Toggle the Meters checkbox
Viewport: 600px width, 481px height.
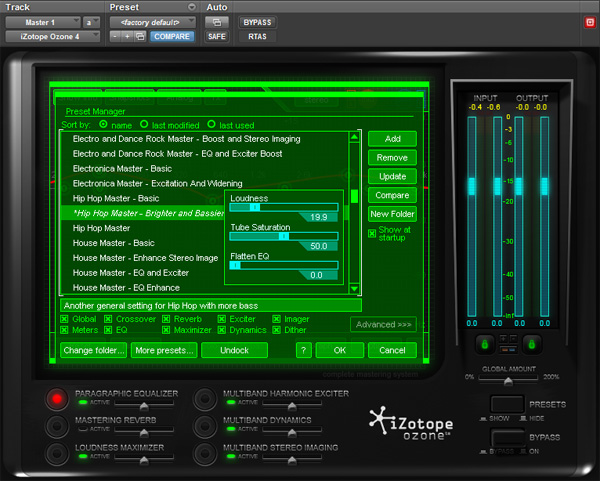point(64,330)
